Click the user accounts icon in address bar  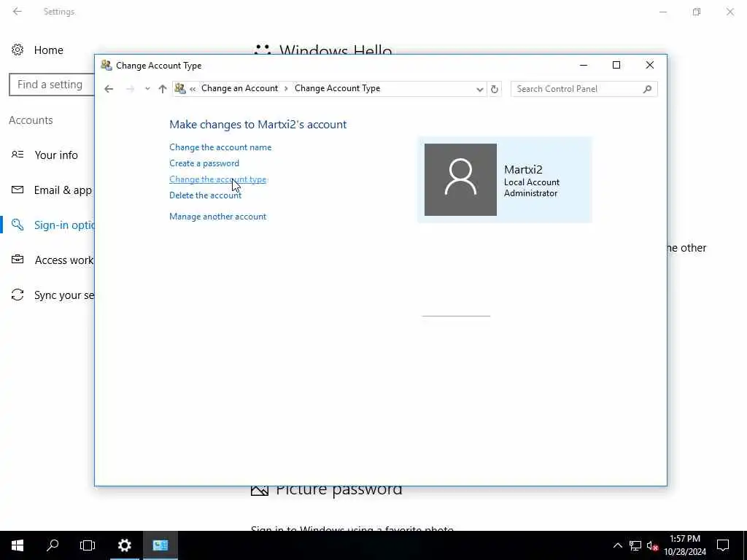click(180, 88)
